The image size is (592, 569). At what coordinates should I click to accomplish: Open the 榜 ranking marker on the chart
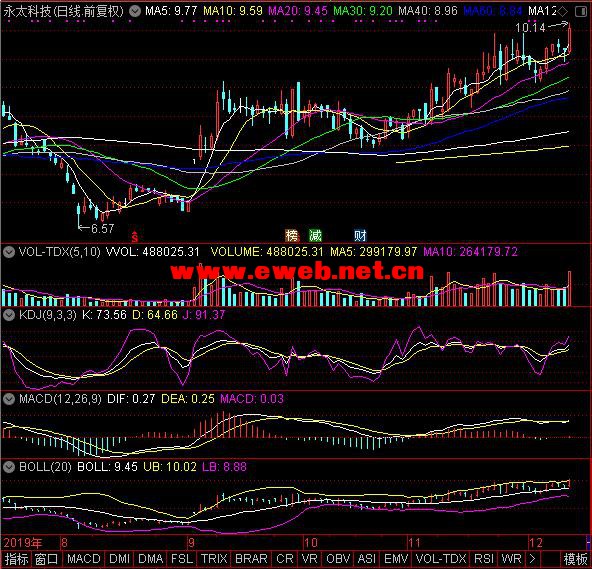point(292,236)
